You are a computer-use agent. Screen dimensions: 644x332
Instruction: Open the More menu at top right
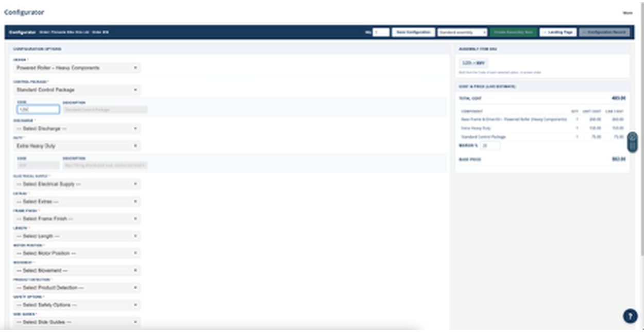(x=628, y=13)
